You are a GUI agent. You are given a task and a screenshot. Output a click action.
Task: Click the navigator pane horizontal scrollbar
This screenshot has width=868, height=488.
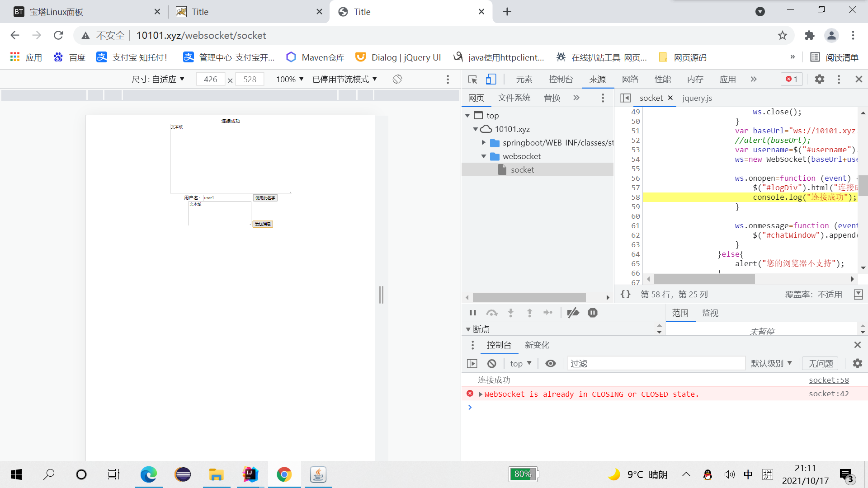529,297
